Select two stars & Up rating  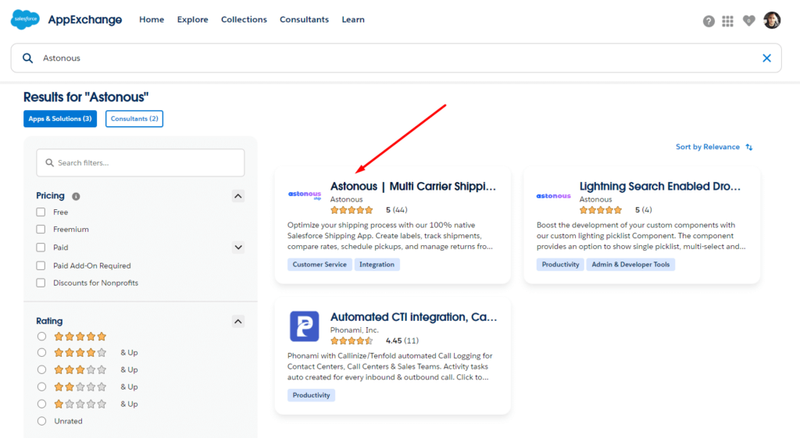pyautogui.click(x=41, y=387)
